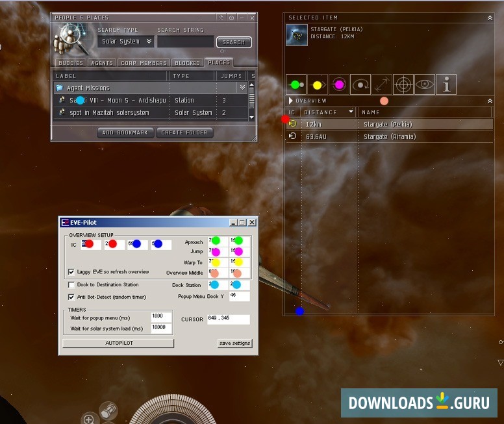Switch to the Corp Members tab

[144, 63]
